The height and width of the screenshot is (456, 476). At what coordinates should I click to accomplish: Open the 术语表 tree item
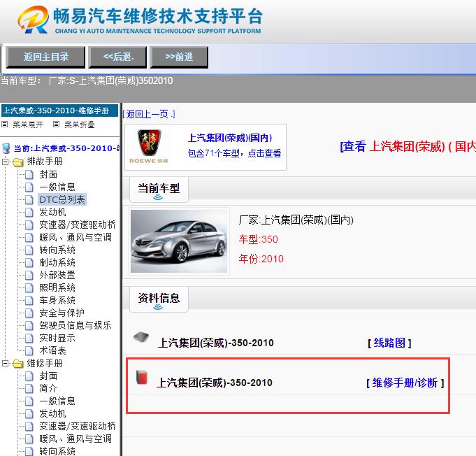(52, 350)
